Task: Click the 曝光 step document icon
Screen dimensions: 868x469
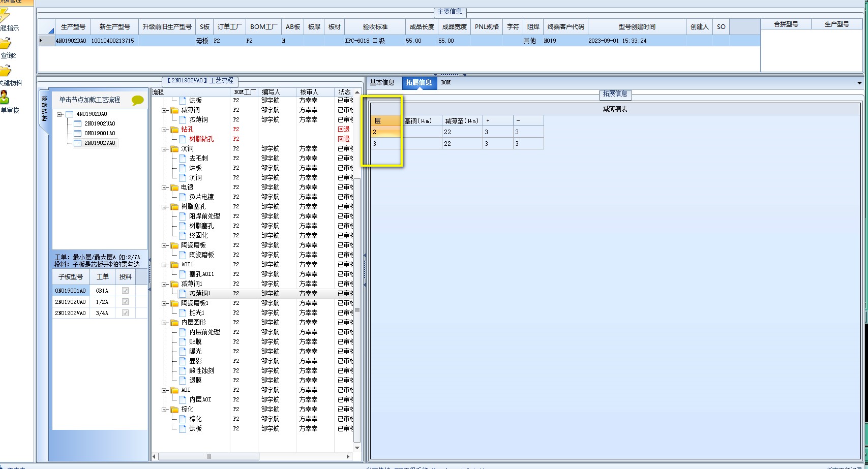Action: tap(183, 351)
